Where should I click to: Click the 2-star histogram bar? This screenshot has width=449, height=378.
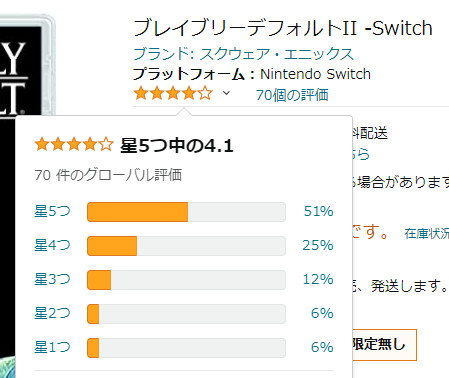click(x=186, y=314)
